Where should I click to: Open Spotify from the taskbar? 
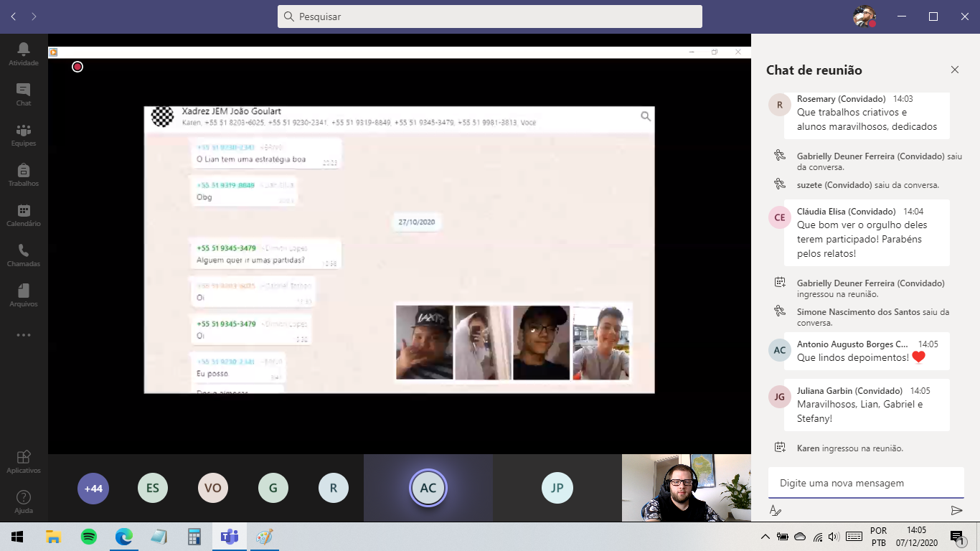click(x=88, y=537)
